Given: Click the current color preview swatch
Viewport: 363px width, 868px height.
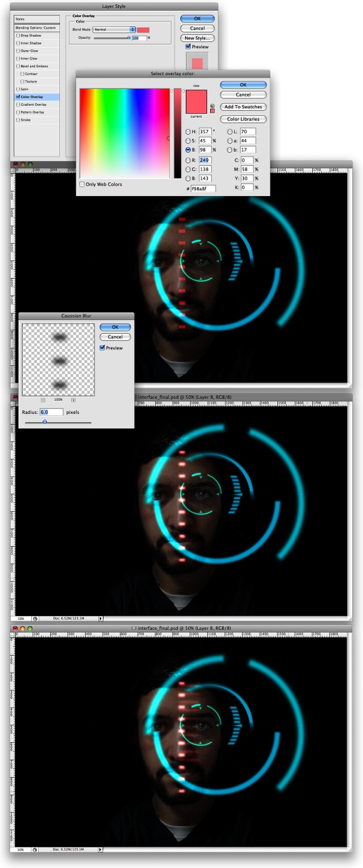Looking at the screenshot, I should [197, 108].
